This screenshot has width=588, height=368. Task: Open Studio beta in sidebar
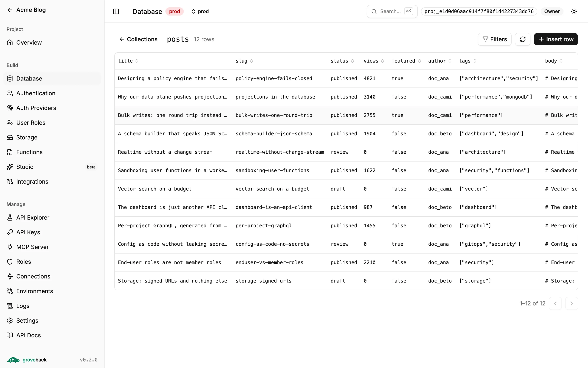coord(52,167)
